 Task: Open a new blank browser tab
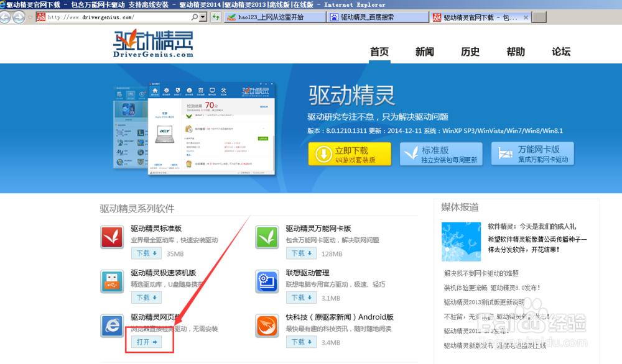tap(539, 17)
